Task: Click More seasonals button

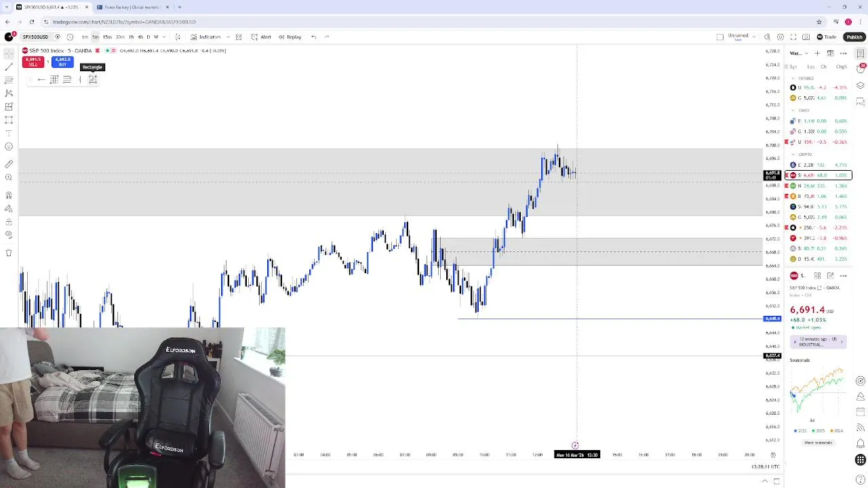Action: tap(818, 443)
